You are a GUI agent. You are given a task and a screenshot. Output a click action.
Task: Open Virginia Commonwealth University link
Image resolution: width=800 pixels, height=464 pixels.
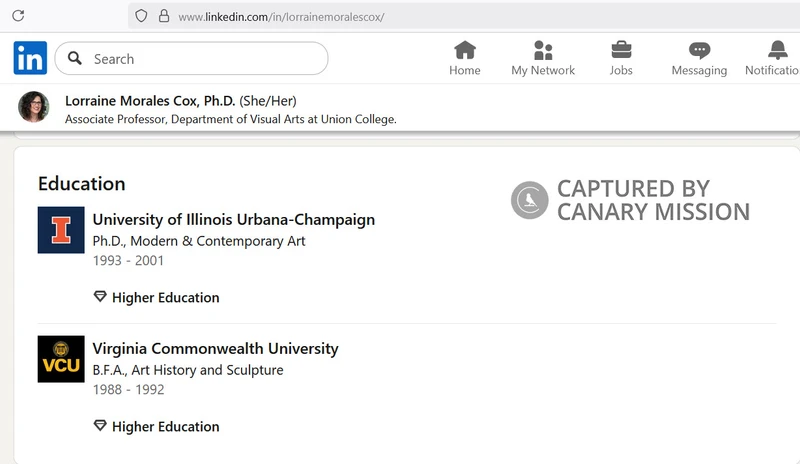(x=215, y=349)
